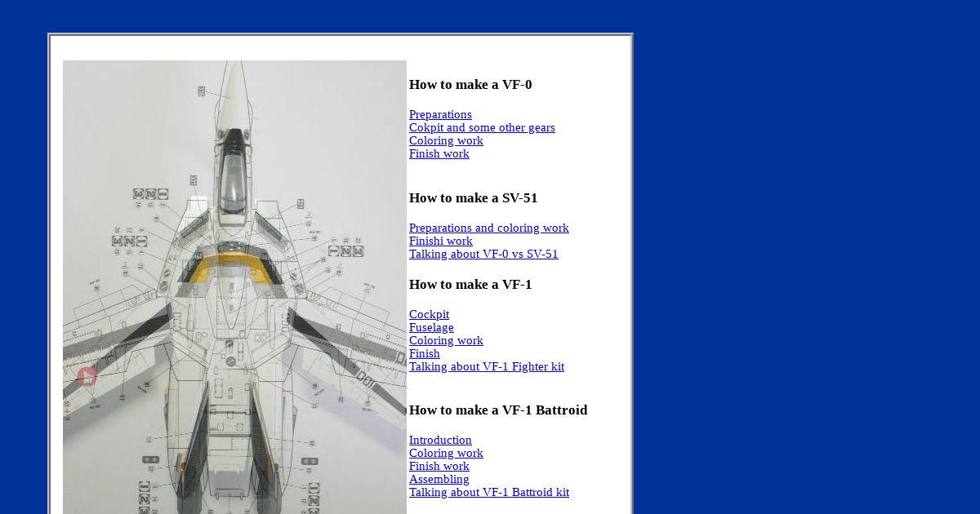Click the heading How to make a VF-1 Battroid

[x=498, y=410]
